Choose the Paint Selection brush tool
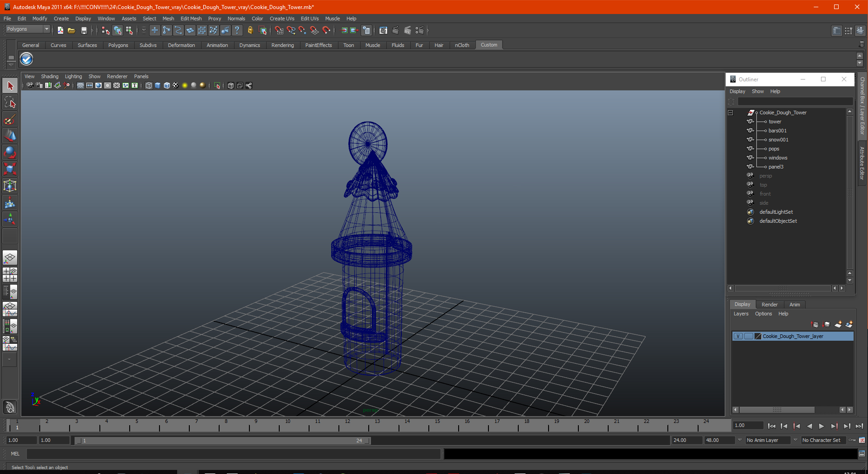 10,119
